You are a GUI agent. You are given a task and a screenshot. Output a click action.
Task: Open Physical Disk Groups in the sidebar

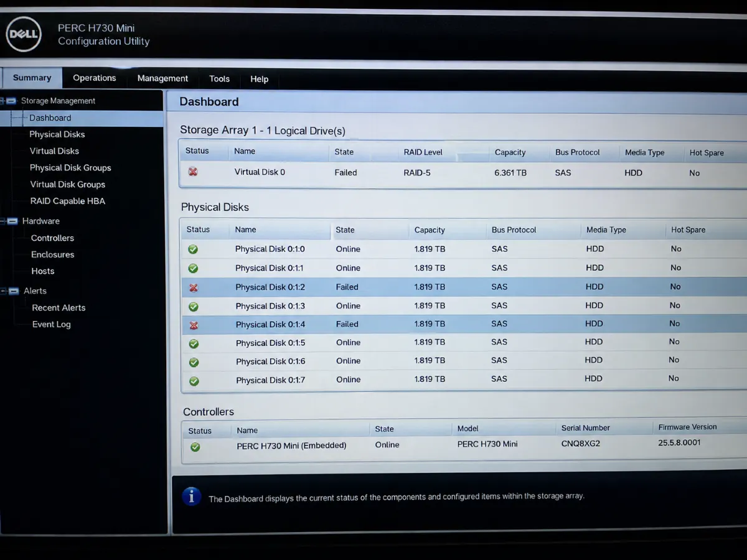coord(70,168)
